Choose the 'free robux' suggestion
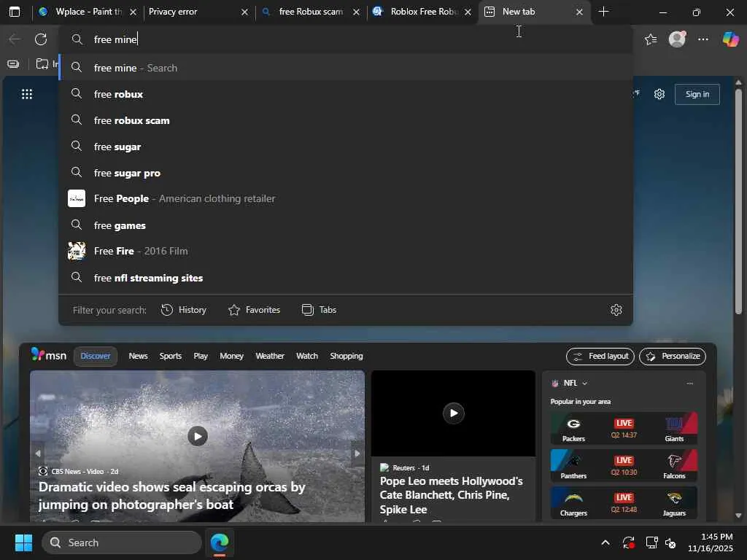This screenshot has width=747, height=560. [346, 94]
